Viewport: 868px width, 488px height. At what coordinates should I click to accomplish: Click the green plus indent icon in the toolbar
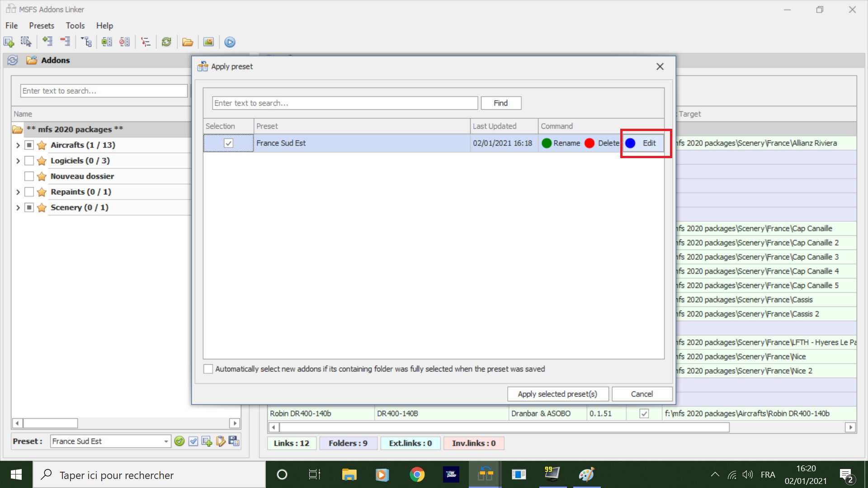coord(47,42)
